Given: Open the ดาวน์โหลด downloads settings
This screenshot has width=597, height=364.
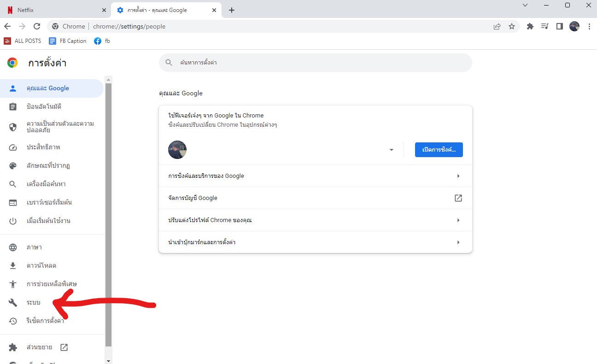Looking at the screenshot, I should [x=41, y=266].
